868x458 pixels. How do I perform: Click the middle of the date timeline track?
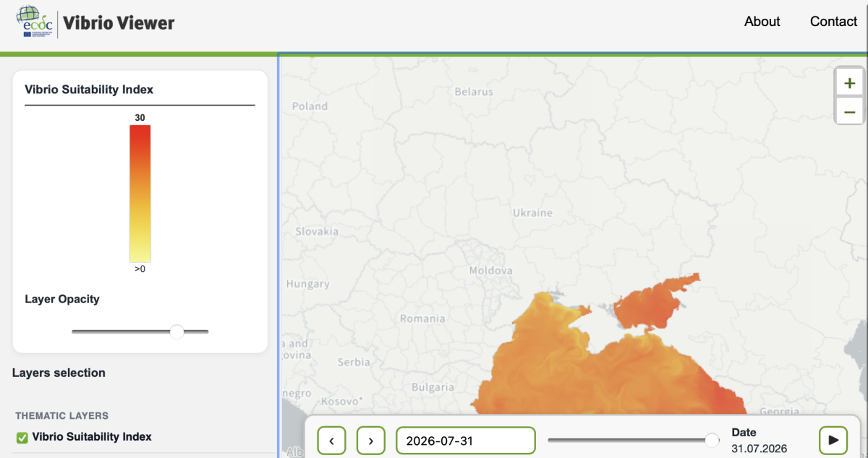[x=630, y=440]
